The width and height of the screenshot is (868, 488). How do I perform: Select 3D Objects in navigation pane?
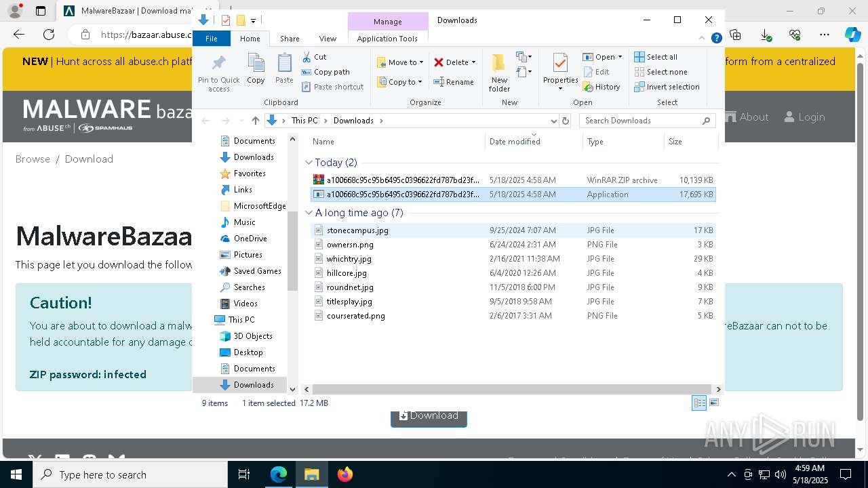253,336
